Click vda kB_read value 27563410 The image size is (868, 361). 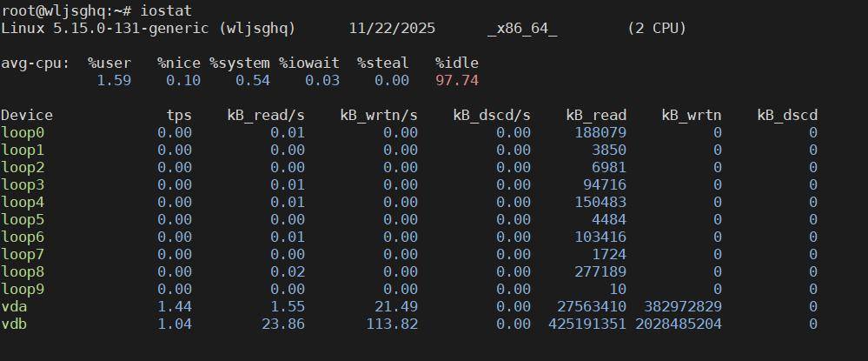592,307
